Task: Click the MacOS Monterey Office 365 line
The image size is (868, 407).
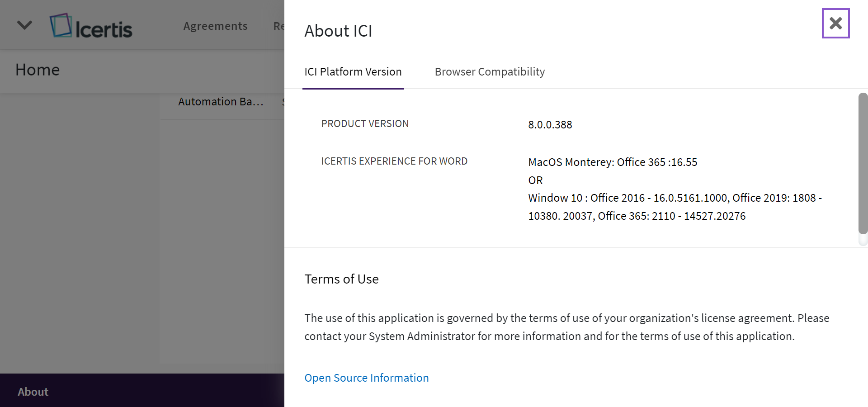Action: pos(613,162)
